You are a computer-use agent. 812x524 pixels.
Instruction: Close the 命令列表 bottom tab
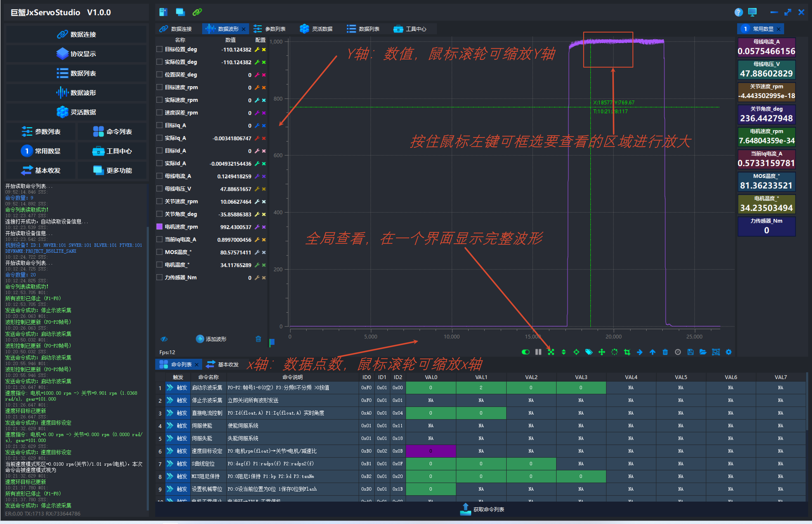pyautogui.click(x=197, y=365)
